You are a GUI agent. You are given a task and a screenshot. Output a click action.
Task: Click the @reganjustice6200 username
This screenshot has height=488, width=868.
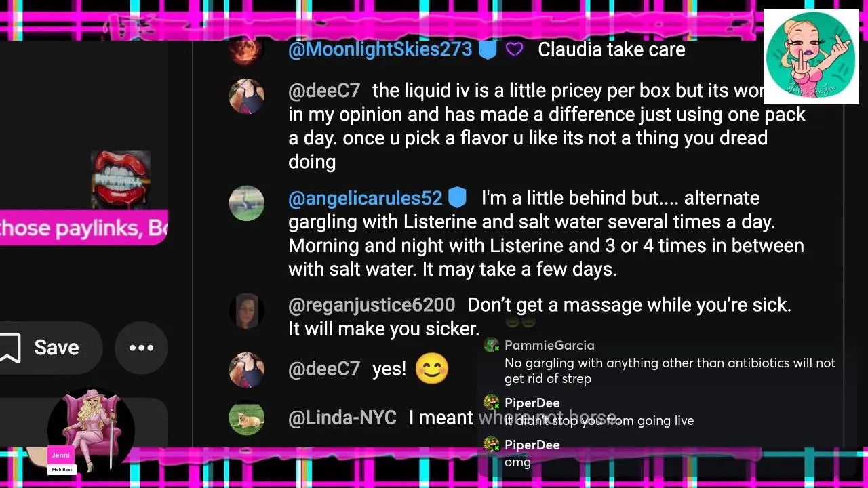tap(372, 305)
